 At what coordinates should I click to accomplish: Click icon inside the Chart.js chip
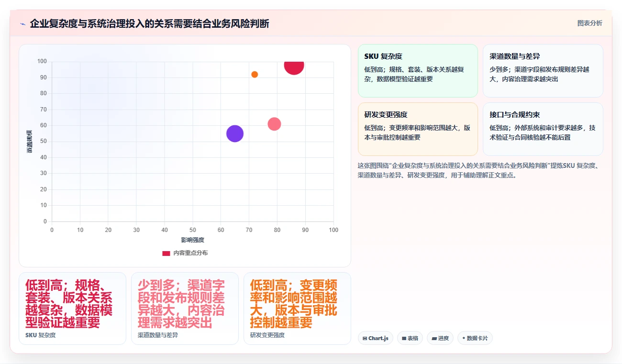point(365,338)
